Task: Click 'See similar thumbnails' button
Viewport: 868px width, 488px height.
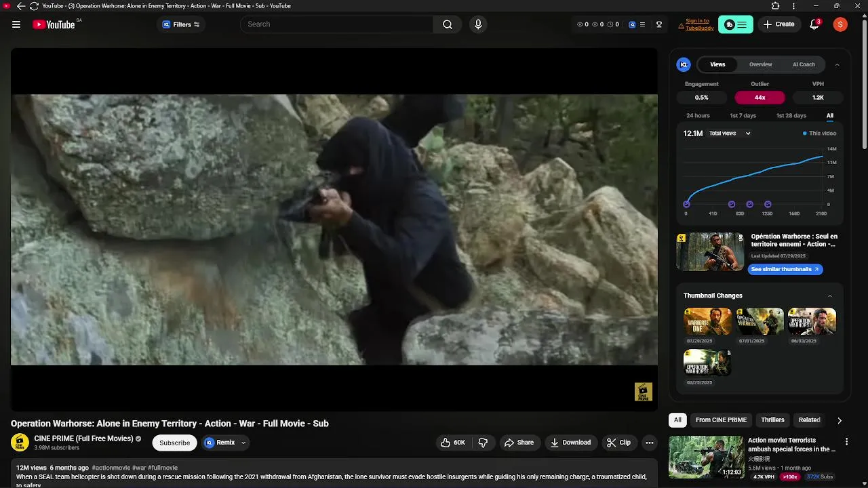Action: point(785,269)
